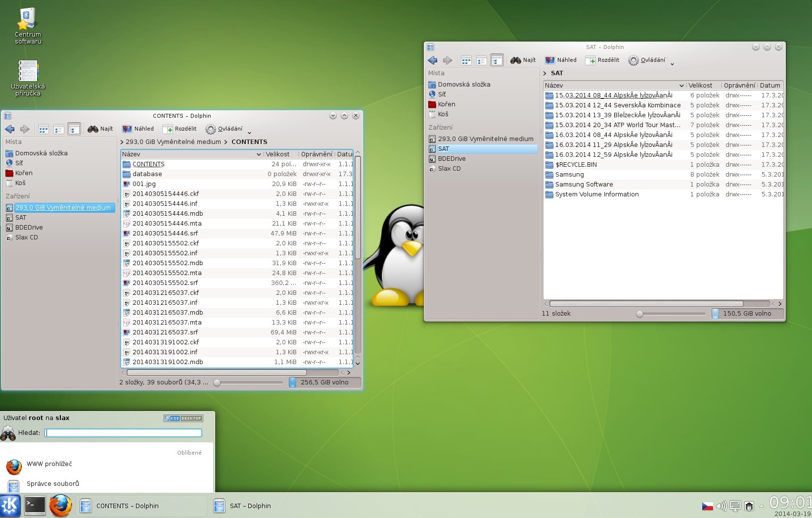812x518 pixels.
Task: Click SAT breadcrumb in SAT window
Action: 557,73
